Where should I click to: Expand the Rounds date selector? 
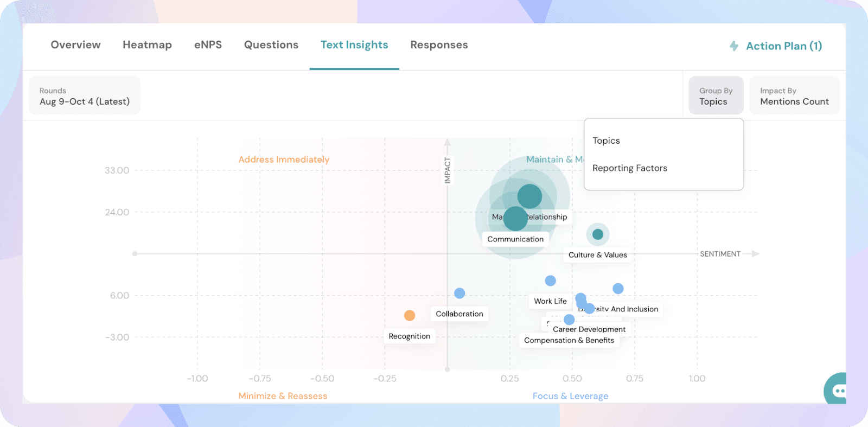(85, 96)
